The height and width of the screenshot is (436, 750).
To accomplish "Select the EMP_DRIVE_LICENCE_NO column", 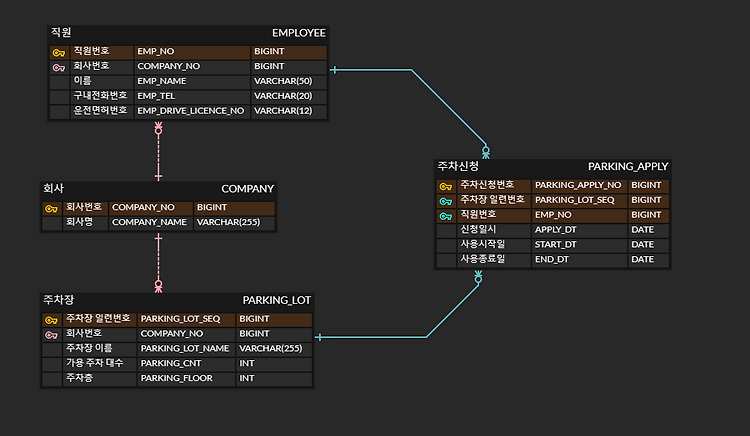I will coord(190,111).
